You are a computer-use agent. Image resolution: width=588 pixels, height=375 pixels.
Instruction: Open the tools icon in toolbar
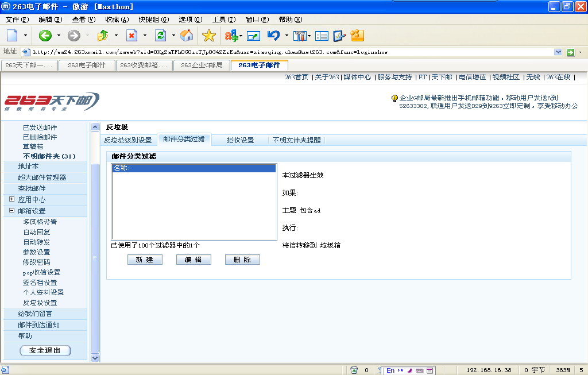click(300, 36)
